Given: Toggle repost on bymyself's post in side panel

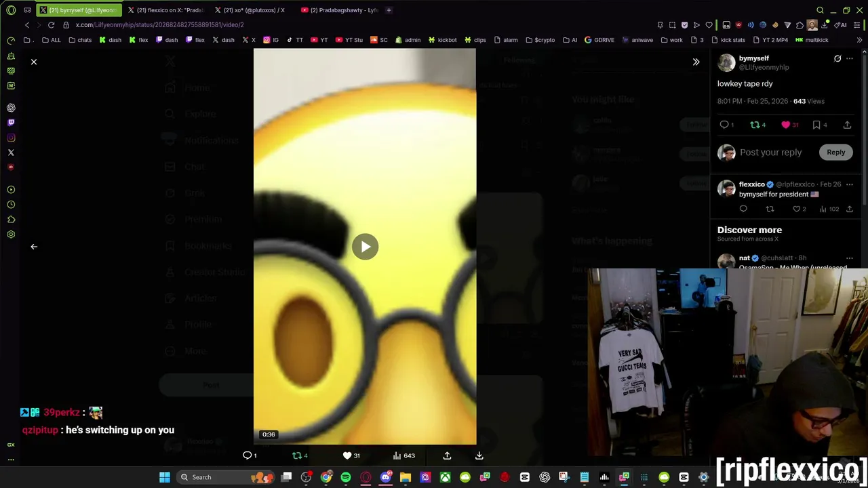Looking at the screenshot, I should pyautogui.click(x=757, y=125).
